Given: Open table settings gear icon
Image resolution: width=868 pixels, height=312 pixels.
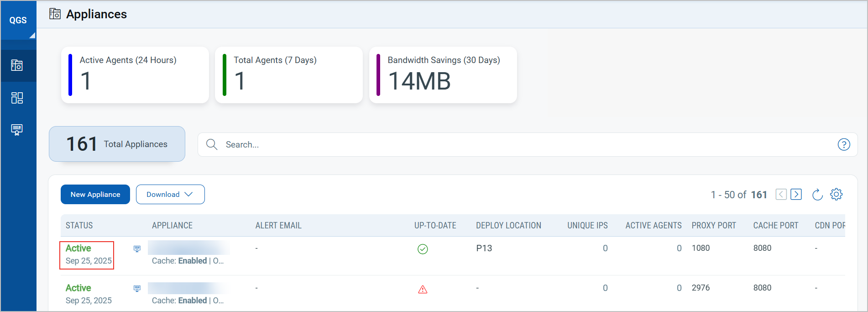Looking at the screenshot, I should tap(836, 194).
